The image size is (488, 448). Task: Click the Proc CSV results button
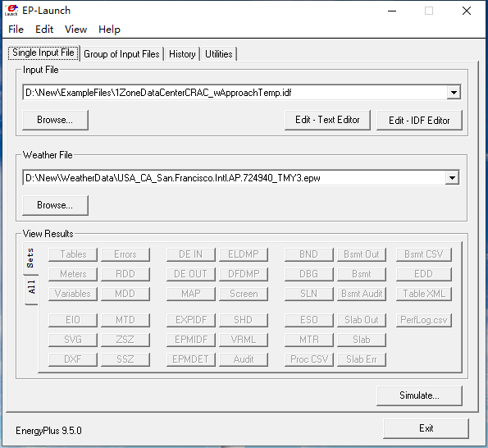308,359
